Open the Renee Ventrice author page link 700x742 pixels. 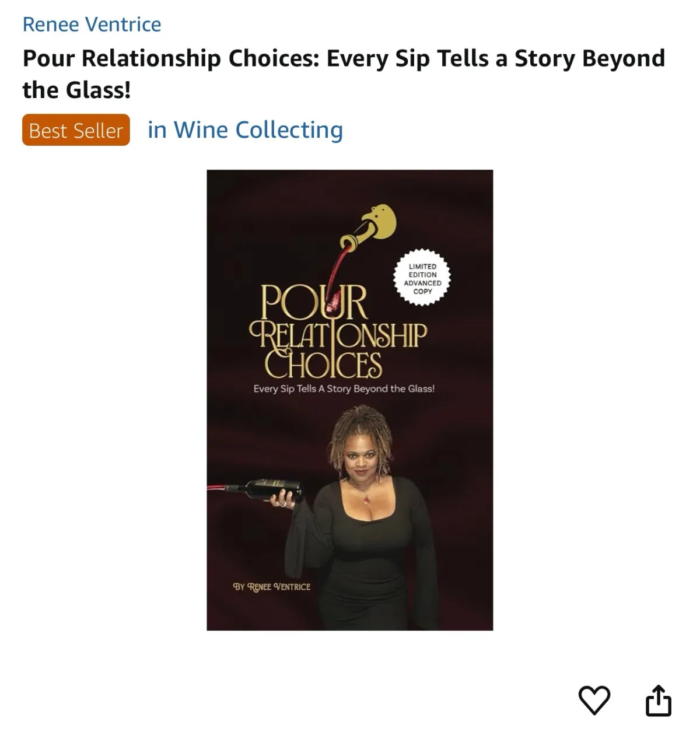point(92,24)
